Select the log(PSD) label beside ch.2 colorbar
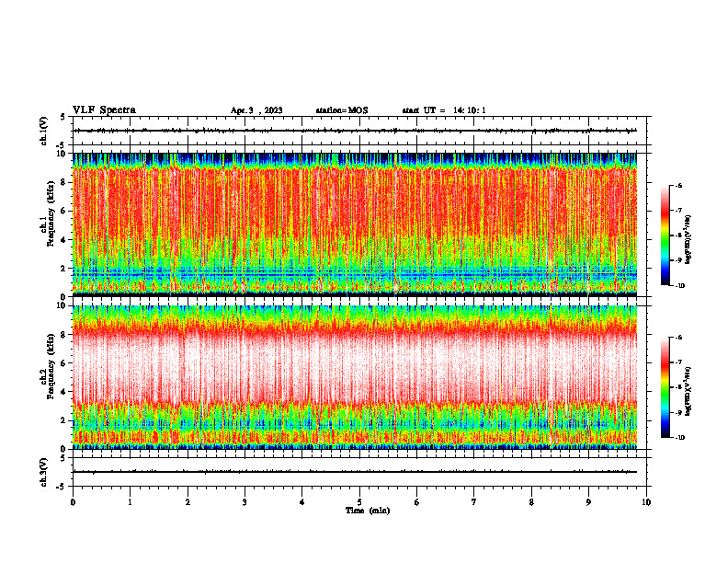This screenshot has height=563, width=728. click(x=688, y=390)
